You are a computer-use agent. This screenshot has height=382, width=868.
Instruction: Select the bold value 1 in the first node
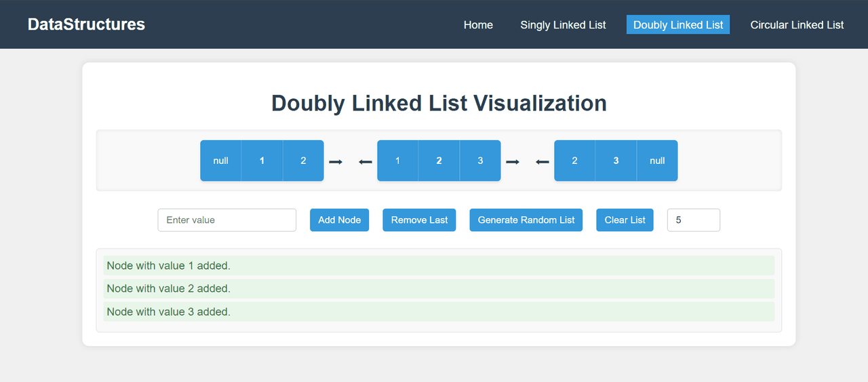click(262, 161)
